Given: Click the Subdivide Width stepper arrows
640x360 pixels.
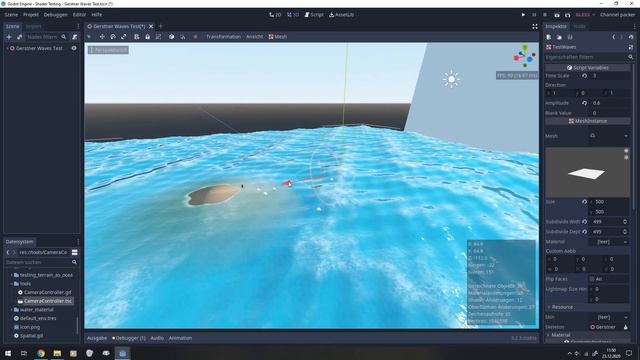Looking at the screenshot, I should (625, 222).
